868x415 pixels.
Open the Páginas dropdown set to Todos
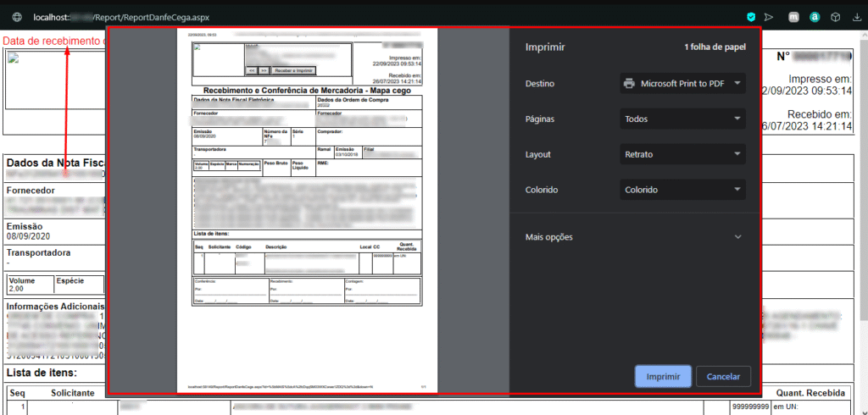point(682,119)
